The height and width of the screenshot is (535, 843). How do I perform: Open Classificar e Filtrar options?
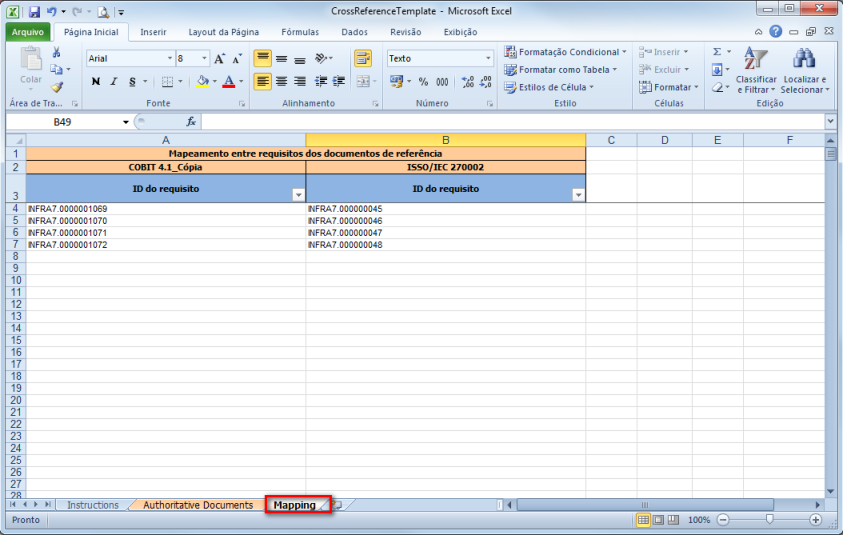tap(756, 71)
